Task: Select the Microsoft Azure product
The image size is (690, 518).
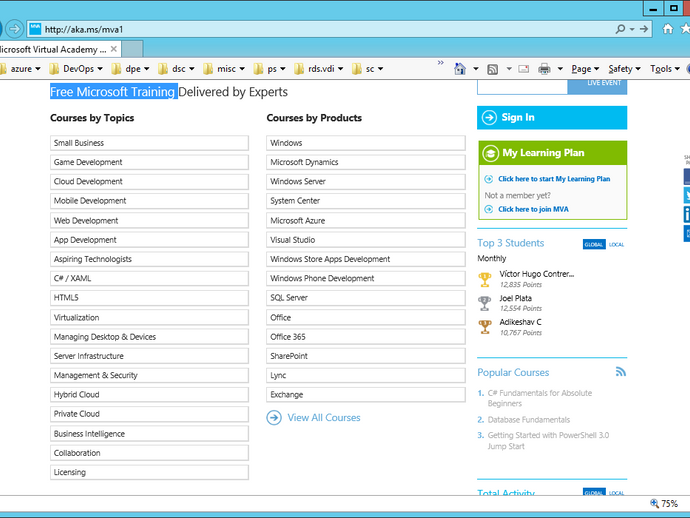Action: pyautogui.click(x=366, y=220)
